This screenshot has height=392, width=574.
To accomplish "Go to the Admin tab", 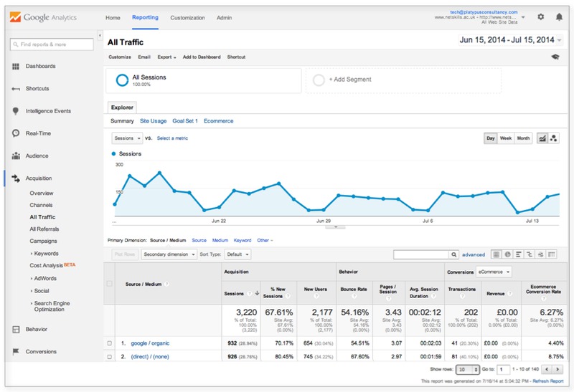I will [x=224, y=17].
